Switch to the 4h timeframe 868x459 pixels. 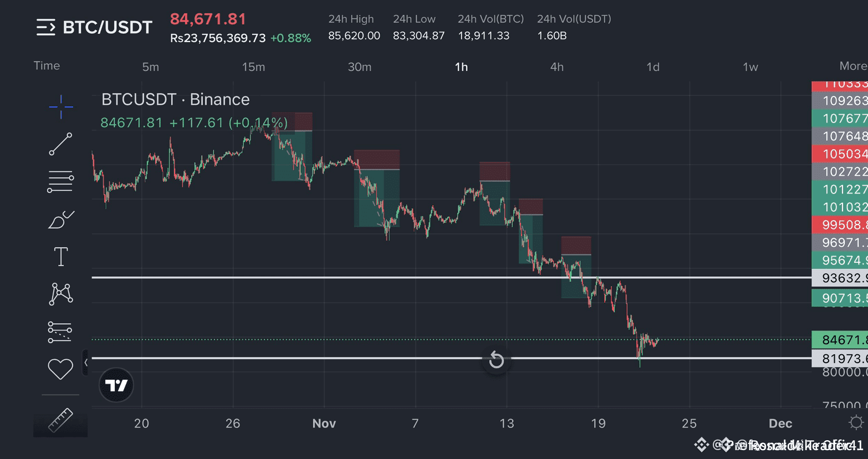[557, 67]
